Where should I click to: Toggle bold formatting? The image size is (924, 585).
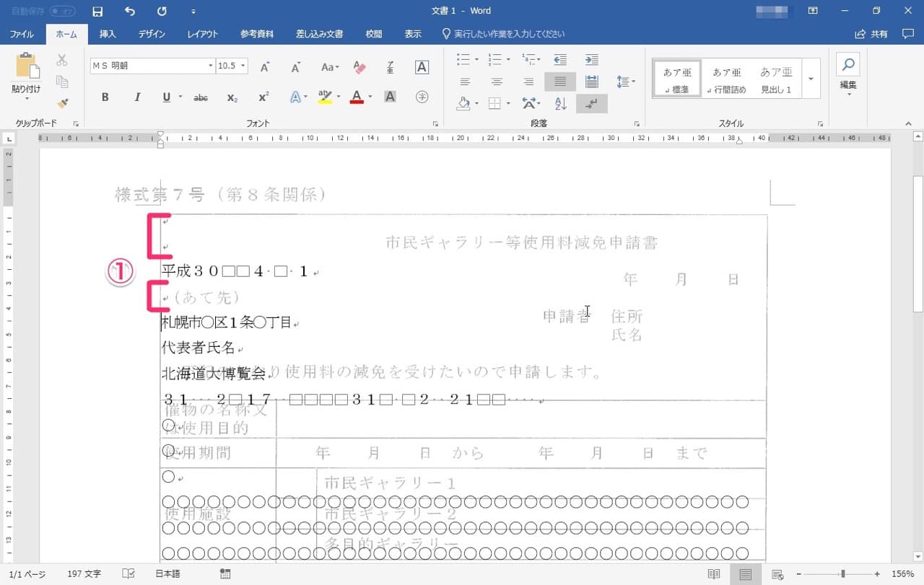click(105, 97)
